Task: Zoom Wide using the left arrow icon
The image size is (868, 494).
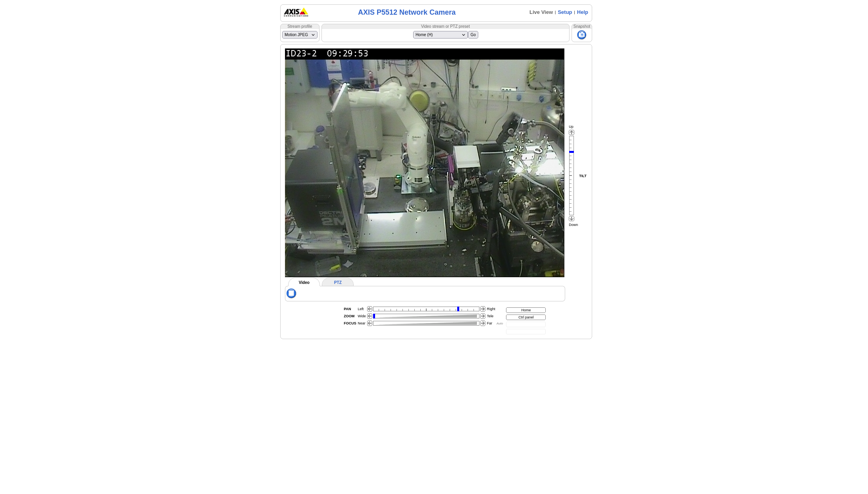Action: [370, 316]
